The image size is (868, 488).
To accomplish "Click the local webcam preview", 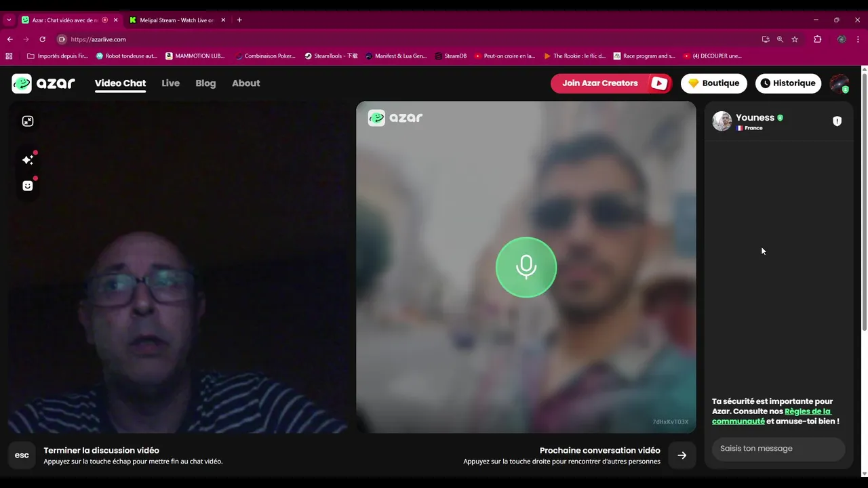I will tap(178, 267).
